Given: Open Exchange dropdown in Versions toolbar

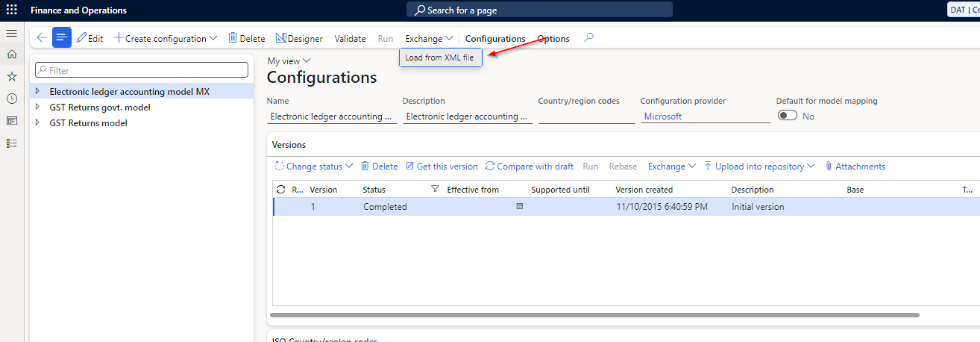Looking at the screenshot, I should [672, 167].
